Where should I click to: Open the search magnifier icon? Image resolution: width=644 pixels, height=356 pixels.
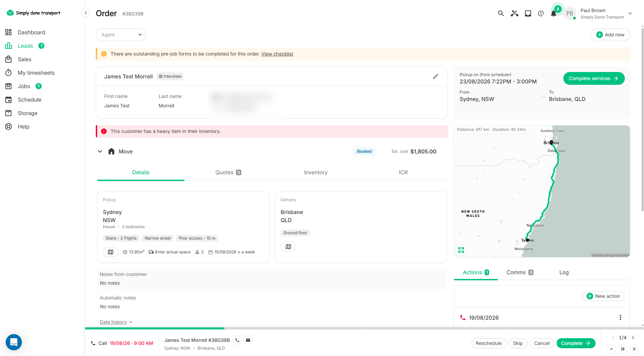coord(501,13)
